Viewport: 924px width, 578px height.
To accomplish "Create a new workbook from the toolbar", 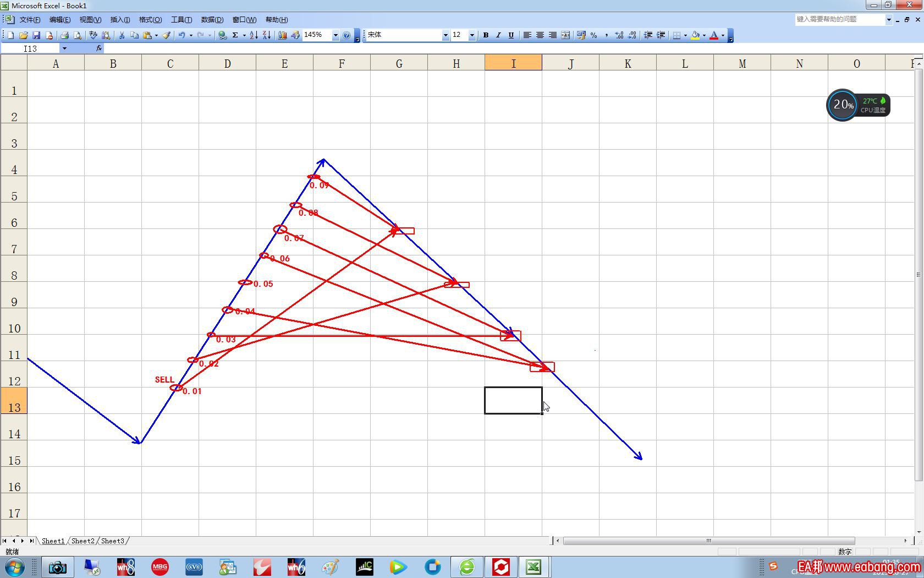I will (x=10, y=35).
